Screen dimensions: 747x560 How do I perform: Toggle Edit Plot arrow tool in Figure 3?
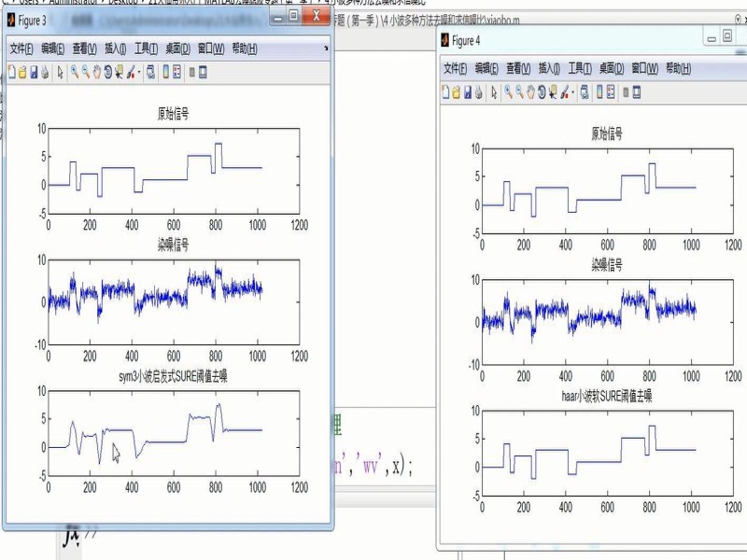click(x=60, y=73)
